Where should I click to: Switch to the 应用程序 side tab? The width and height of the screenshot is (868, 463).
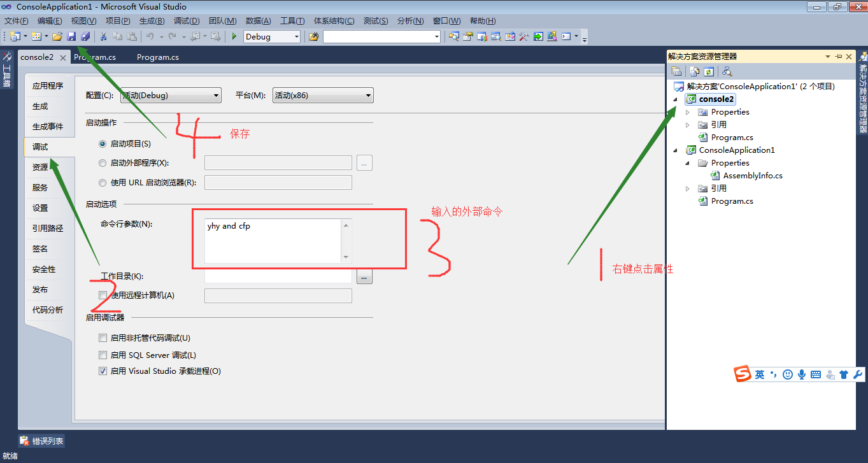[x=48, y=86]
